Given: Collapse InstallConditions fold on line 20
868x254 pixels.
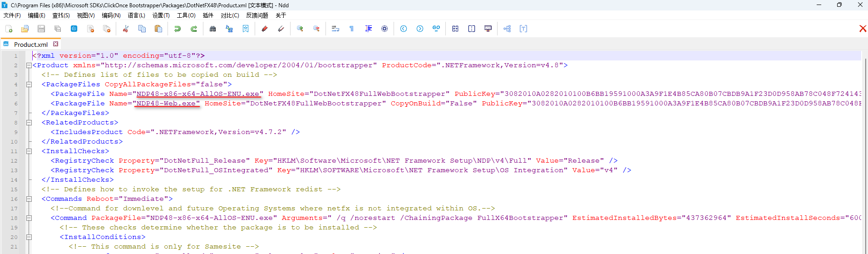Looking at the screenshot, I should [29, 237].
